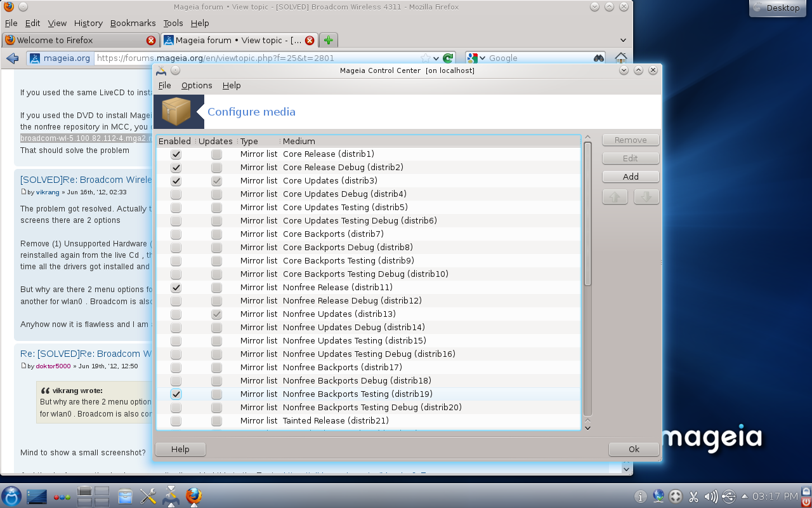Open the Options menu in Mageia Control Center

[x=197, y=86]
